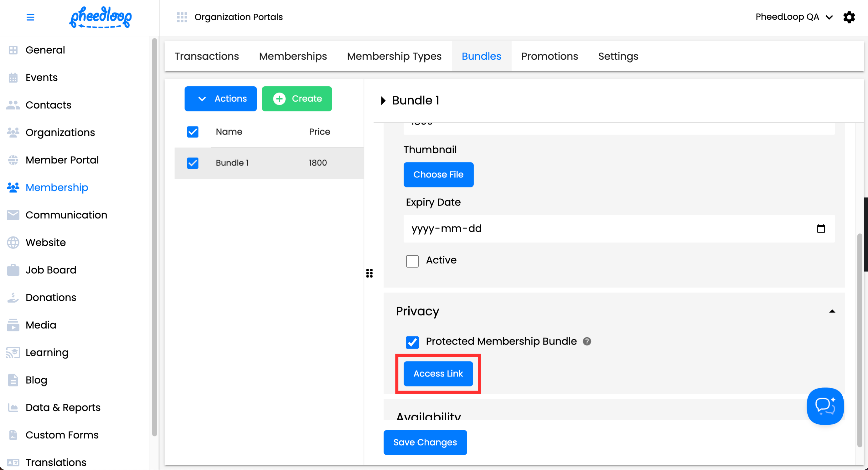
Task: Open the PheedLoop QA account dropdown
Action: click(x=793, y=17)
